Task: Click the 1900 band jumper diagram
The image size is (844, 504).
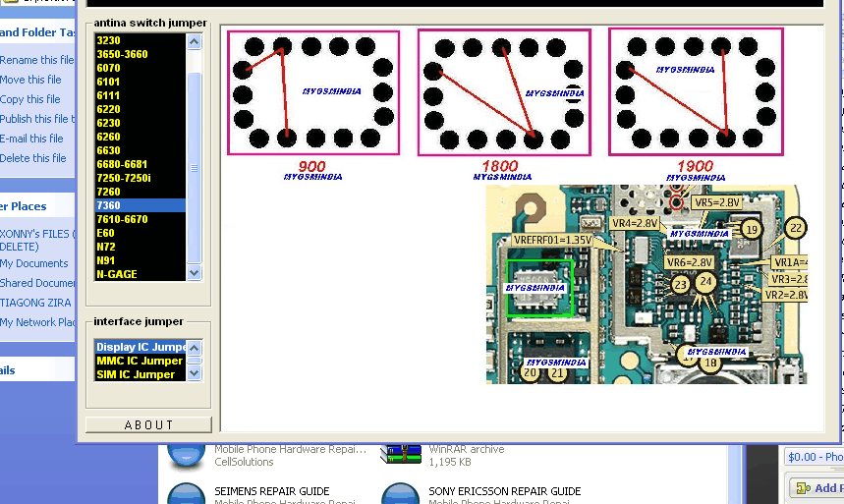Action: (696, 91)
